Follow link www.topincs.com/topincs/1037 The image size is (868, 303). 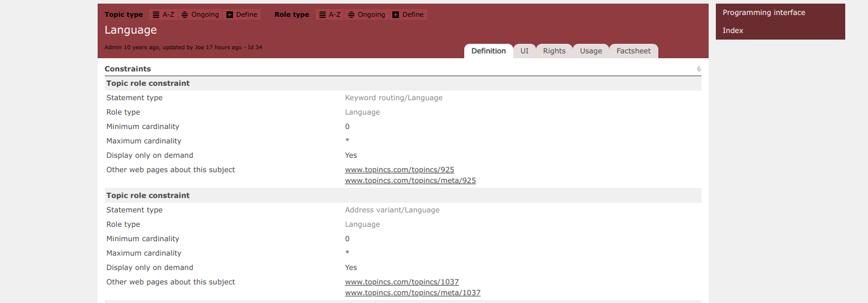[402, 282]
